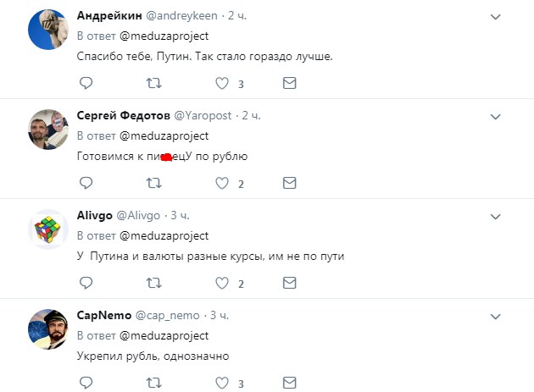Share Сергей Федотов's tweet via message icon
This screenshot has height=392, width=534.
[x=289, y=183]
